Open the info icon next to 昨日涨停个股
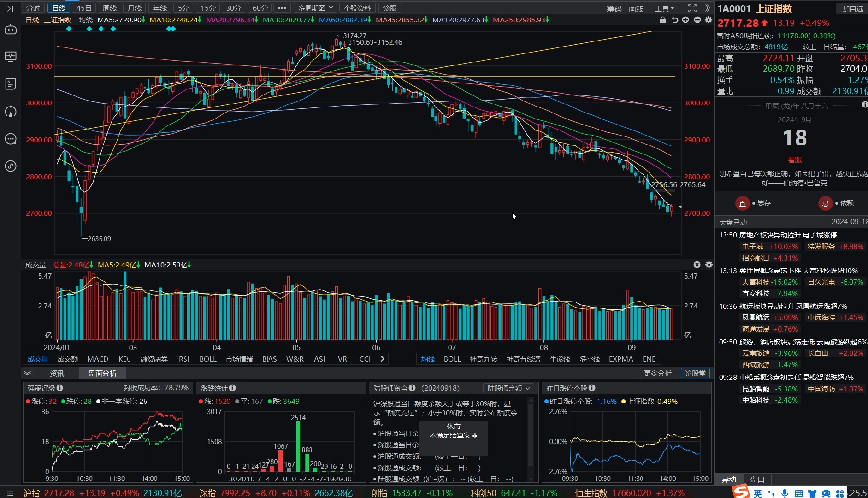The image size is (868, 498). [592, 388]
